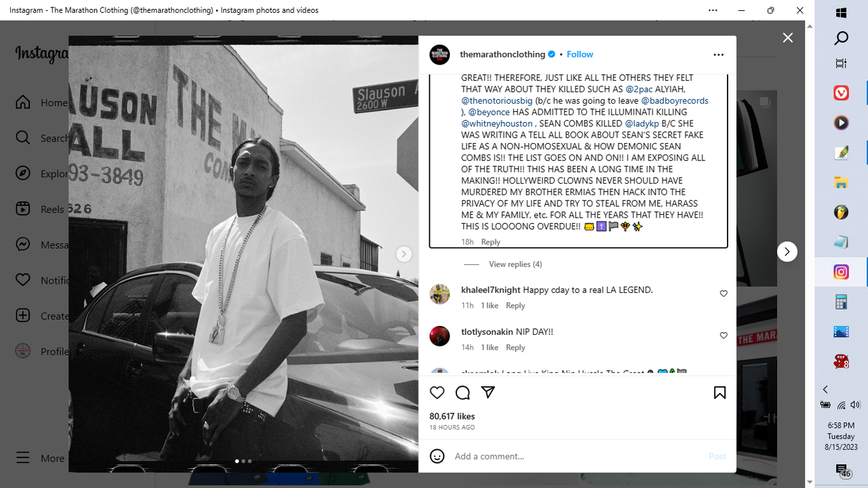Show the next photo in carousel
Viewport: 868px width, 488px height.
(403, 254)
